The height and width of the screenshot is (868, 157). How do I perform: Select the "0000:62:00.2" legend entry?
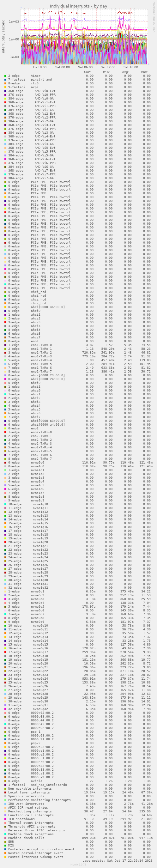pyautogui.click(x=42, y=713)
